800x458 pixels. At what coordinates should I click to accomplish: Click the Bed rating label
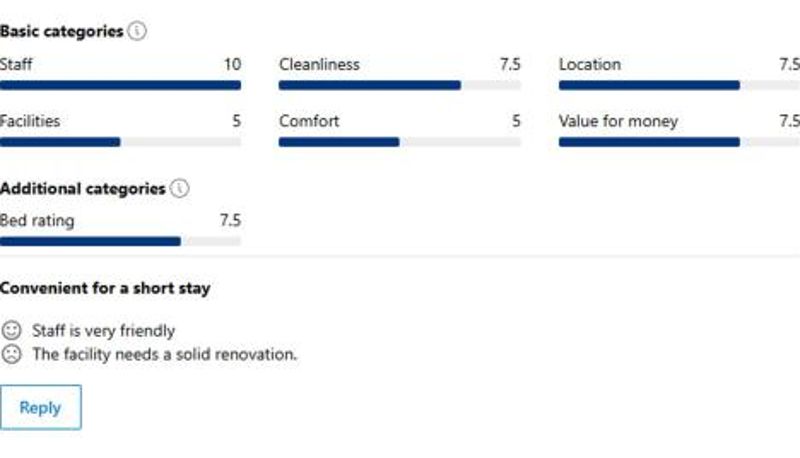[37, 221]
